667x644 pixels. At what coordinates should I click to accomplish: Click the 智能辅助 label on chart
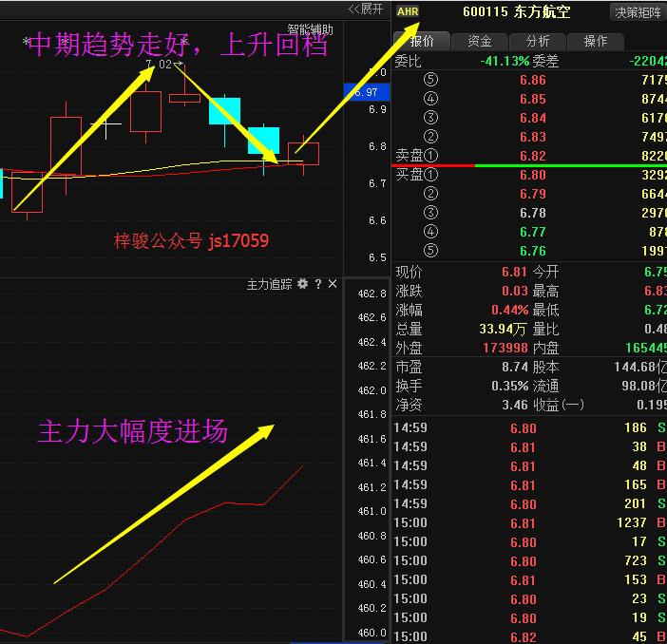coord(310,29)
